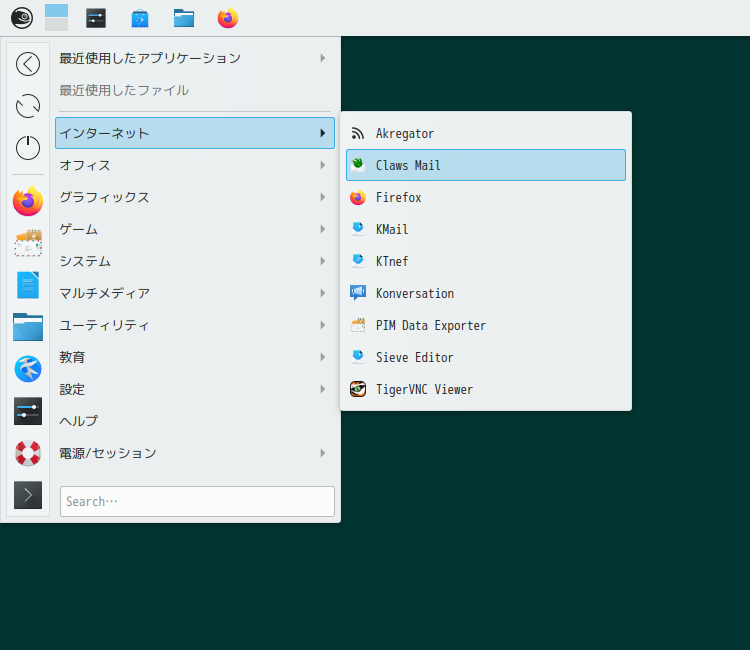Launch the blue bird app in the sidebar

pos(28,369)
